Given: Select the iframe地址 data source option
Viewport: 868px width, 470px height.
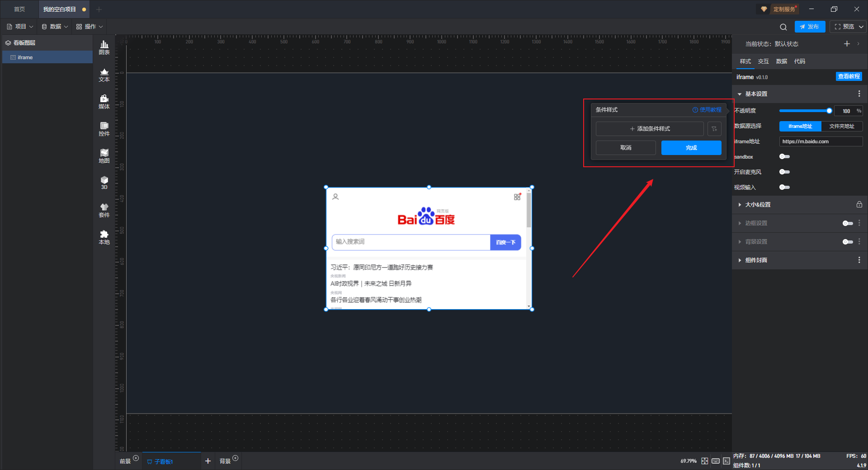Looking at the screenshot, I should click(800, 126).
